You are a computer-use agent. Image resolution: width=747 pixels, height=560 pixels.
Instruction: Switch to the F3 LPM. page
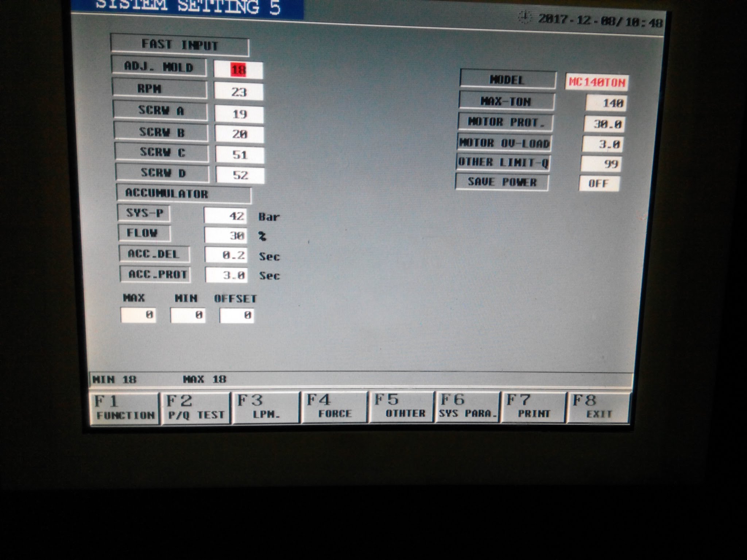[266, 407]
